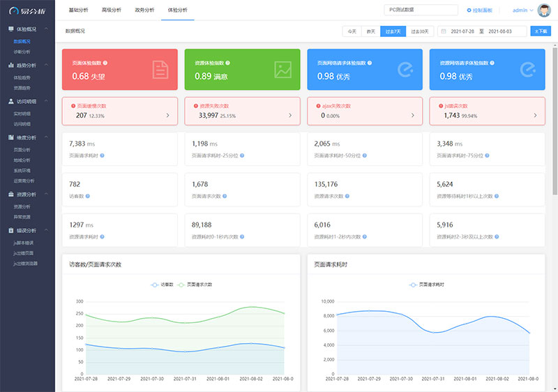The width and height of the screenshot is (558, 392).
Task: Click the 控制面板 gear icon
Action: tap(468, 10)
